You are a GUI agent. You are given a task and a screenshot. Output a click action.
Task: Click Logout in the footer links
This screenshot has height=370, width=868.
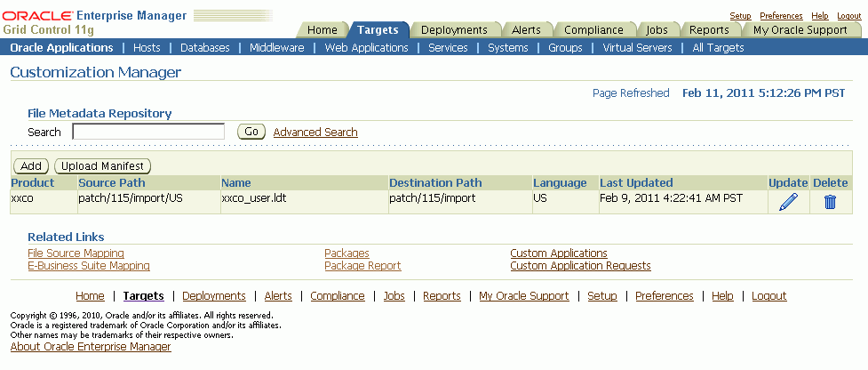(x=768, y=296)
